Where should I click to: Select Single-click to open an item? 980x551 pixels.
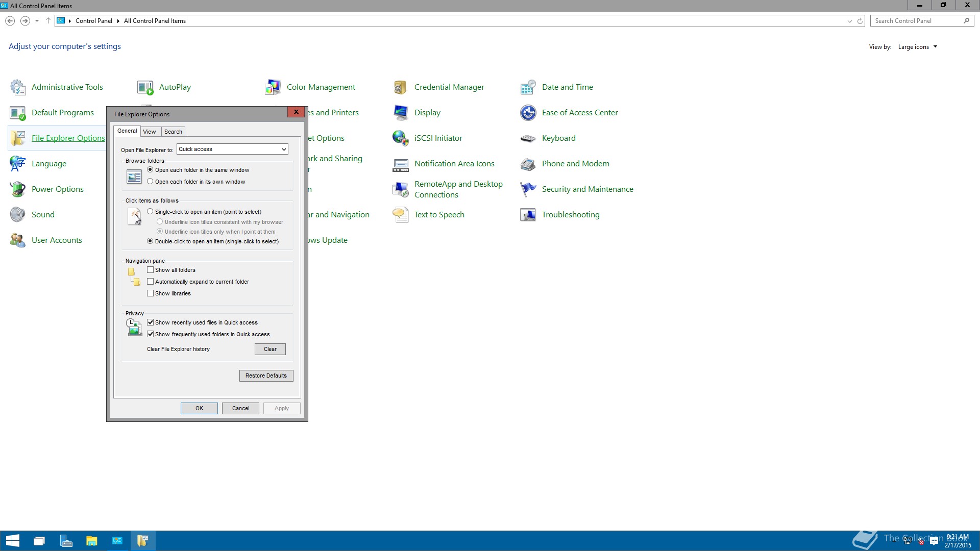tap(150, 212)
